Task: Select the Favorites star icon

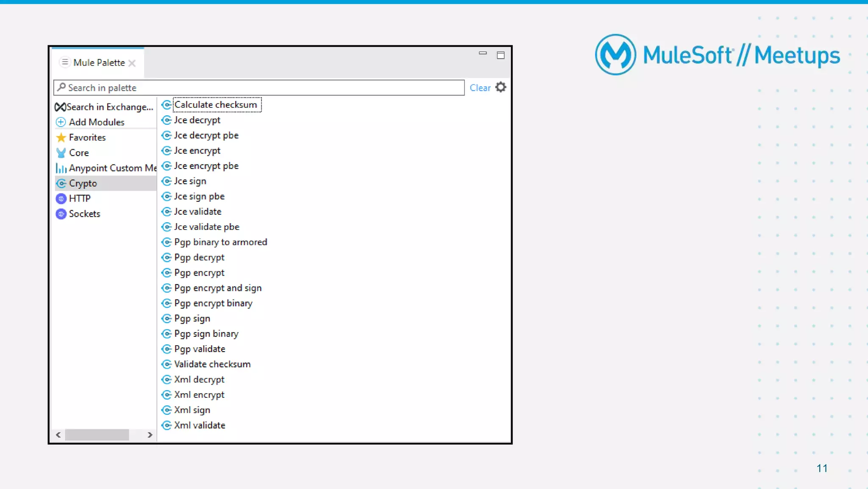Action: point(61,137)
